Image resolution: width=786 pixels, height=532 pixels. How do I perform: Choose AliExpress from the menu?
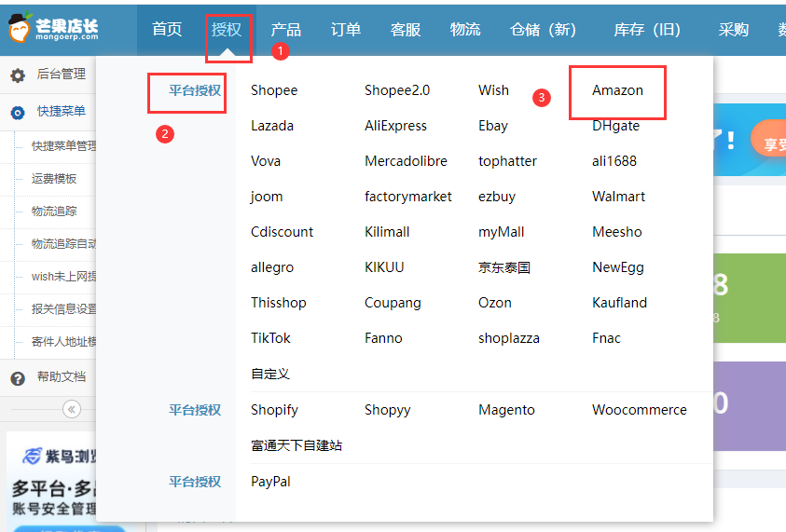pos(395,126)
